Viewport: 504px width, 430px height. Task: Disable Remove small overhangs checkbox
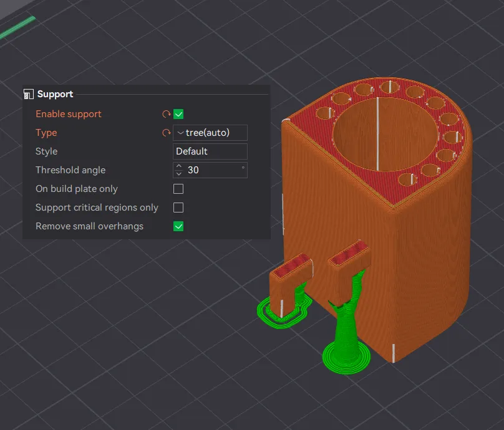(178, 226)
